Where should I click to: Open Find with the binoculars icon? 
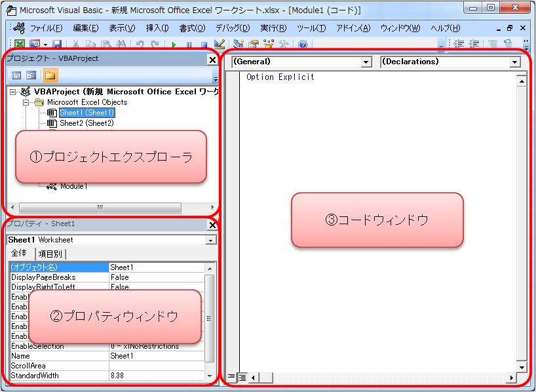click(x=121, y=45)
